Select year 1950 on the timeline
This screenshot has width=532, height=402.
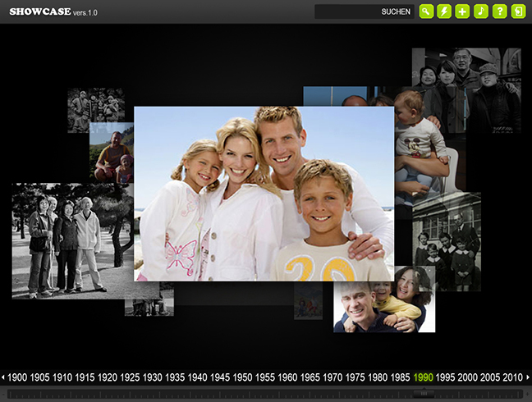click(242, 377)
